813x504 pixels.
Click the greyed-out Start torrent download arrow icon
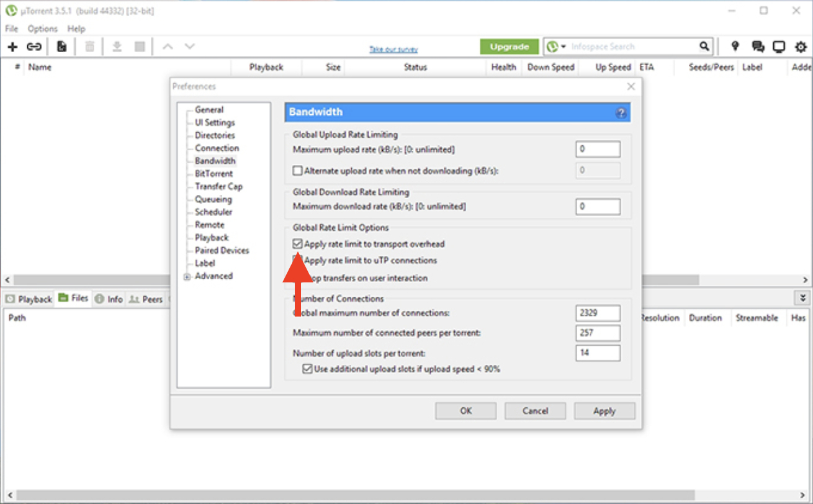tap(117, 47)
